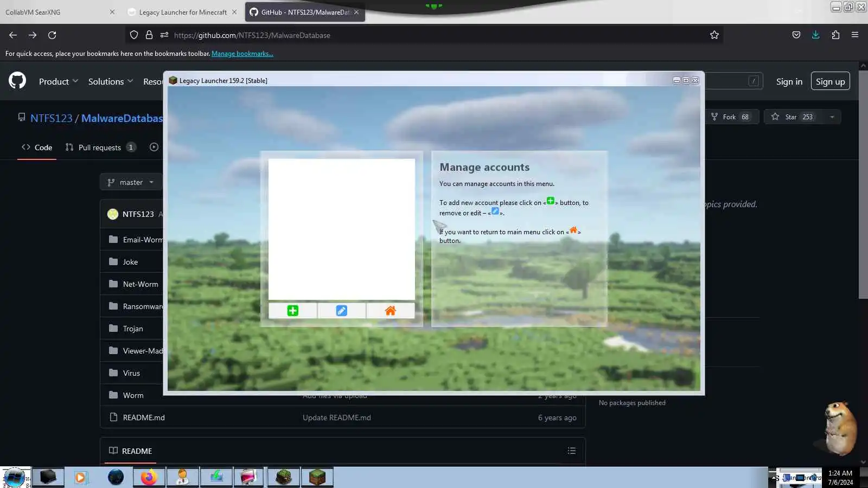Open the Email-Worm folder
Image resolution: width=868 pixels, height=488 pixels.
click(143, 240)
